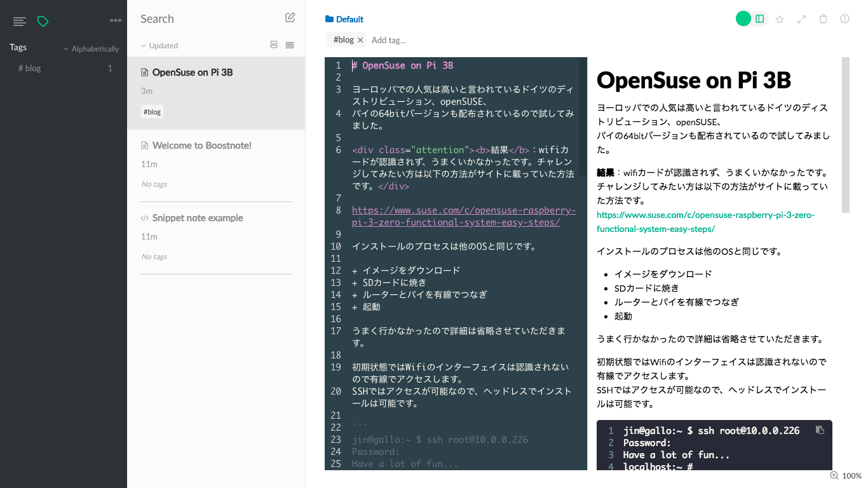Toggle the green editor mode circle
This screenshot has width=868, height=488.
(743, 19)
